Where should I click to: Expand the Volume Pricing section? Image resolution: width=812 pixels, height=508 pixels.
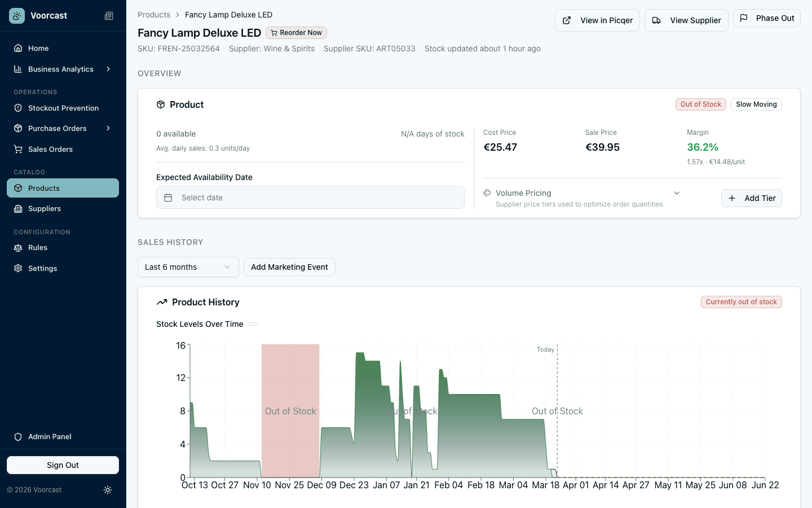click(677, 192)
